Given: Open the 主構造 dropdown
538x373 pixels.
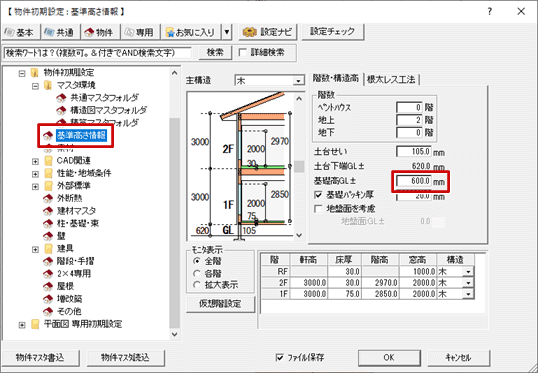Looking at the screenshot, I should (270, 81).
